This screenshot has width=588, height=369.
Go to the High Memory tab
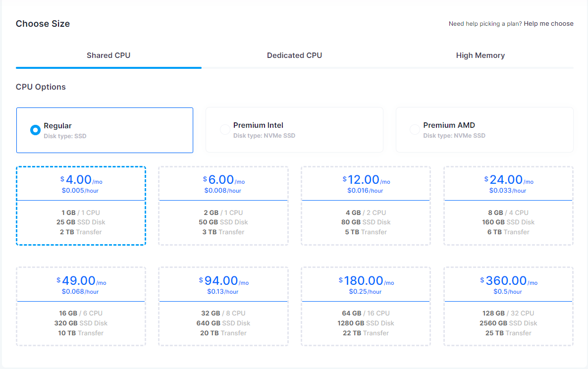point(481,55)
